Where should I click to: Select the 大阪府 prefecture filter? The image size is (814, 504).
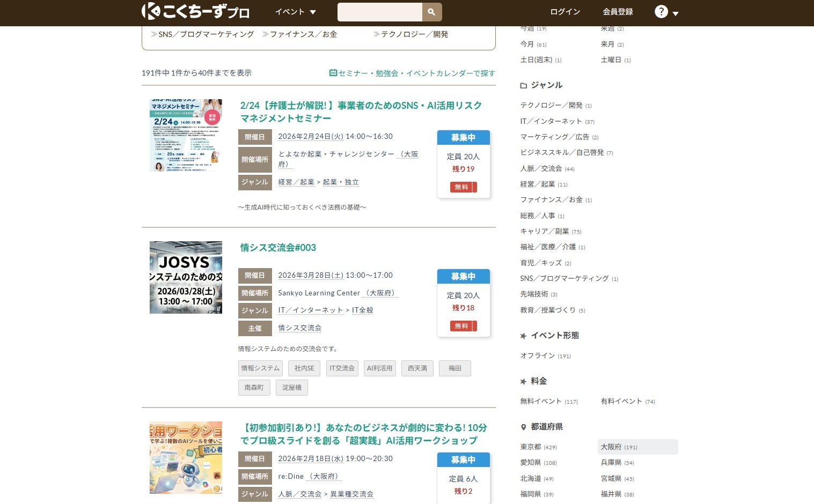click(x=611, y=447)
